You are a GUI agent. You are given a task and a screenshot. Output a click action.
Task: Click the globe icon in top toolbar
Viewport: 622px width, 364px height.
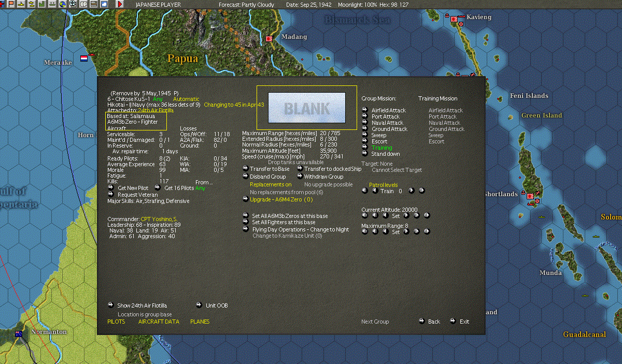click(63, 4)
